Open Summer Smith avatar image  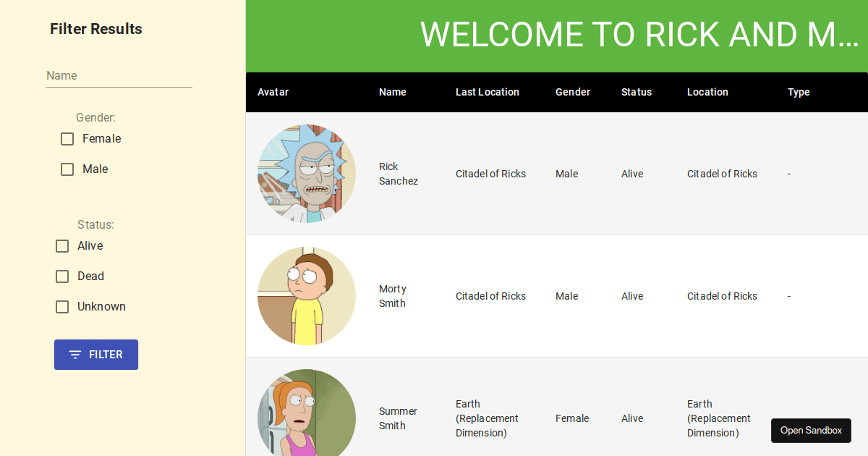307,413
